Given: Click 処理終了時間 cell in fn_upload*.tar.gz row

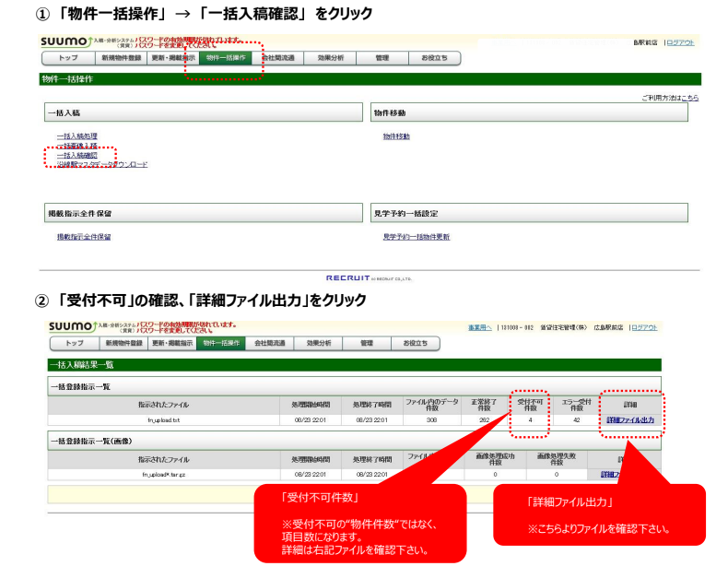Looking at the screenshot, I should [372, 475].
